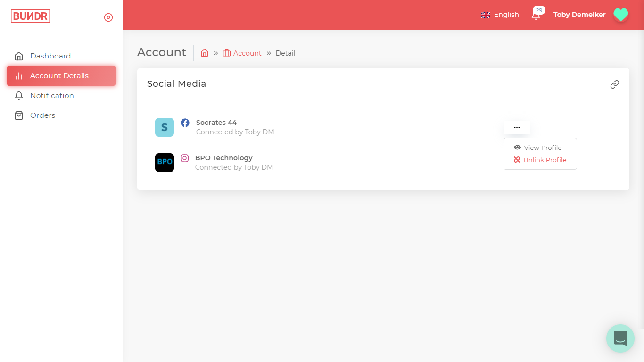Click the Orders shopping bag icon
The height and width of the screenshot is (362, 644).
[19, 115]
